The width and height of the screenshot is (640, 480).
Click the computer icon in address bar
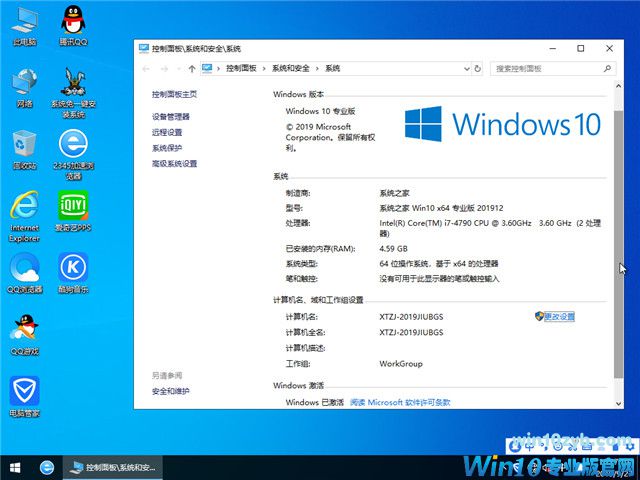click(x=207, y=68)
